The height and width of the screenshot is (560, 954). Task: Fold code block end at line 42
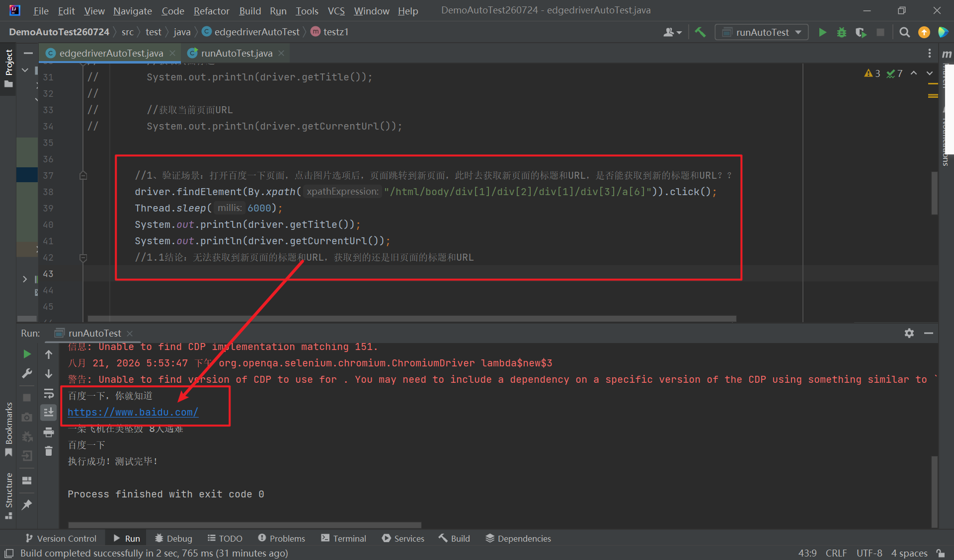point(83,258)
